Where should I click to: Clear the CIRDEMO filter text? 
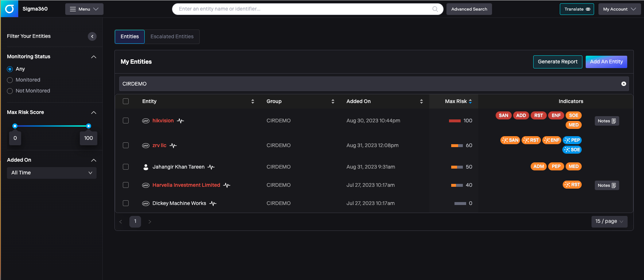tap(624, 84)
